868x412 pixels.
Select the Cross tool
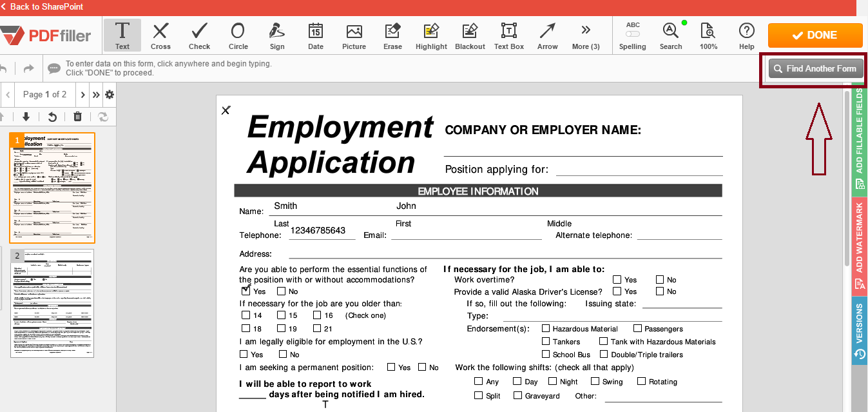tap(160, 35)
